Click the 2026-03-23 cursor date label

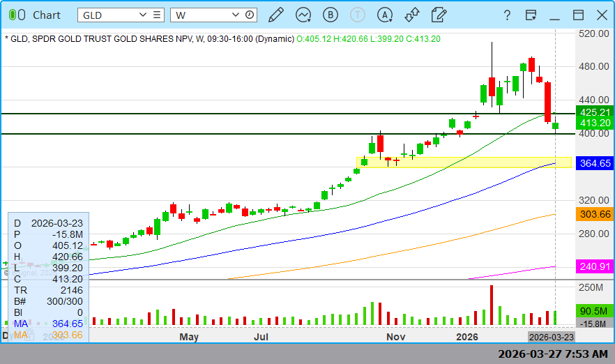[552, 337]
